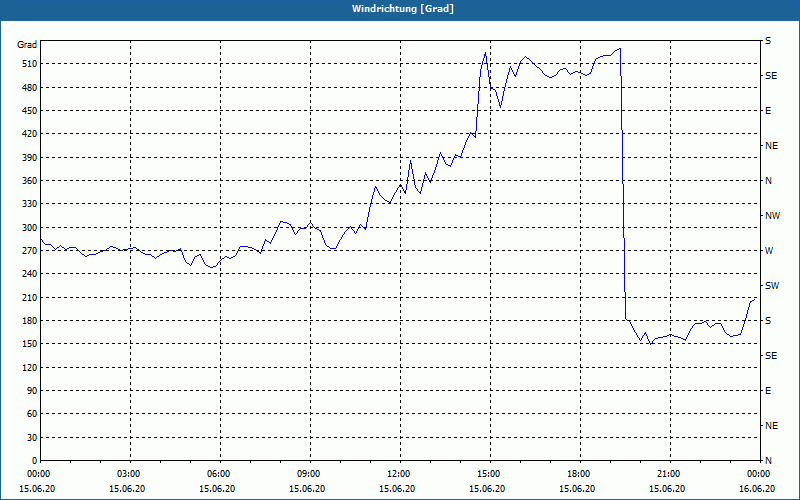Click the 510 value on the y-axis
This screenshot has width=800, height=500.
click(30, 64)
